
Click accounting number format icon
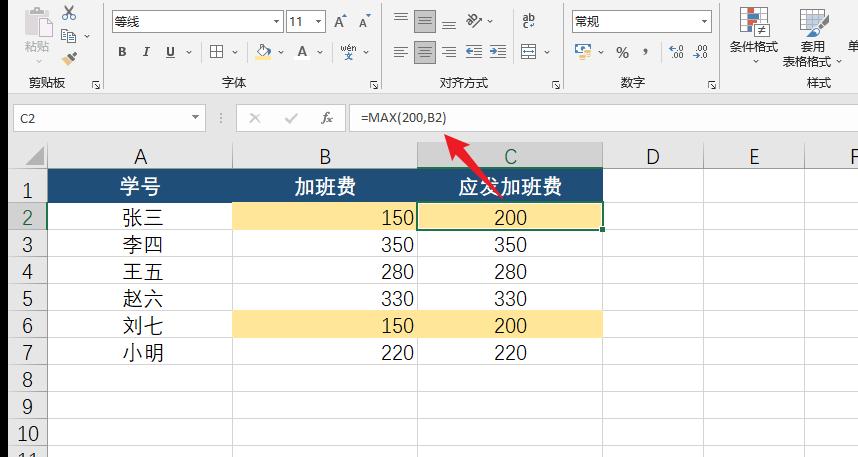pyautogui.click(x=583, y=52)
